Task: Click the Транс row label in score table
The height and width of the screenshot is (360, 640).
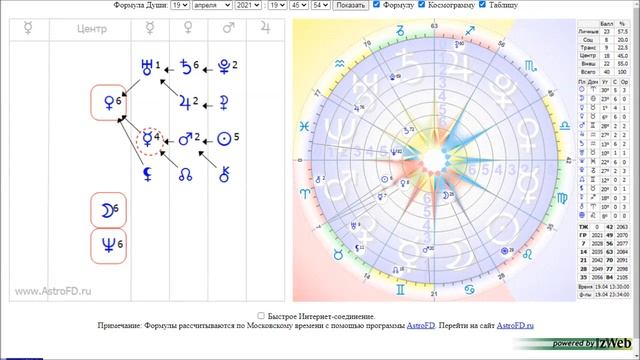Action: coord(588,47)
